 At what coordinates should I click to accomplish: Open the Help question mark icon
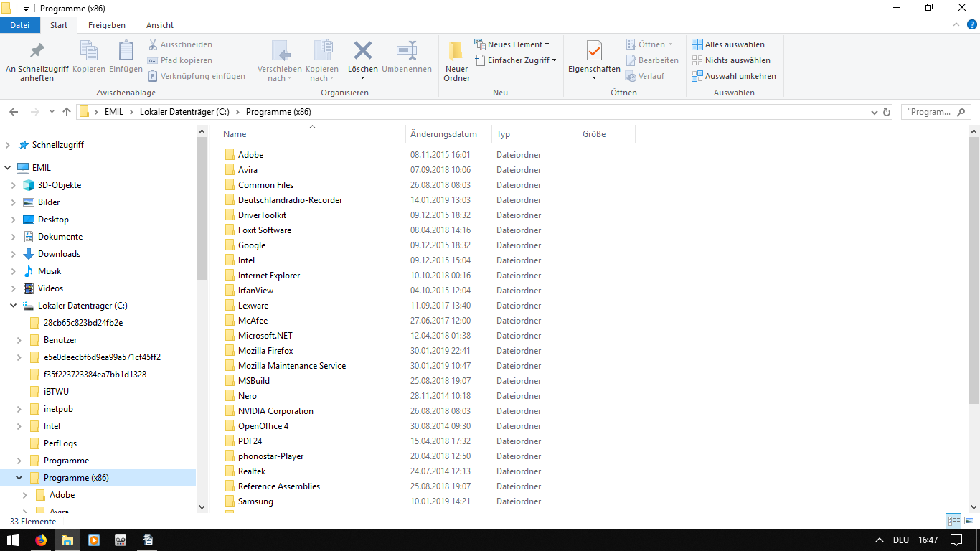(972, 24)
